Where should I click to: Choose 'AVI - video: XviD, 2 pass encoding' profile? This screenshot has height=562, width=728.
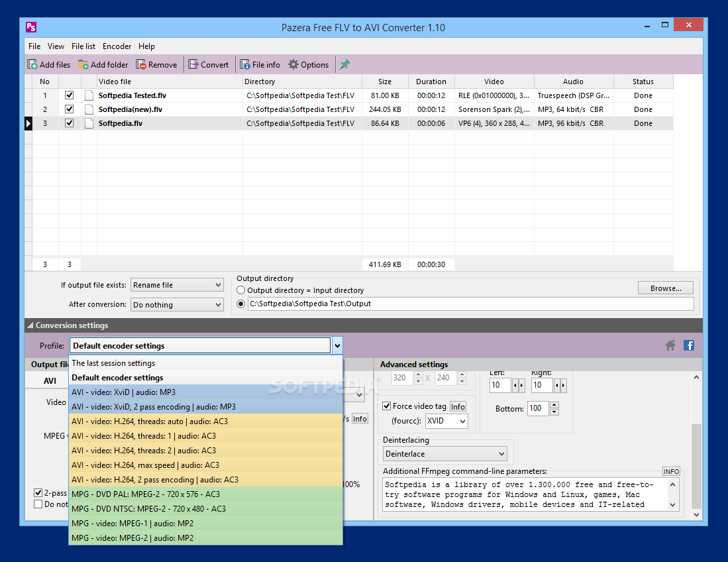(x=205, y=406)
